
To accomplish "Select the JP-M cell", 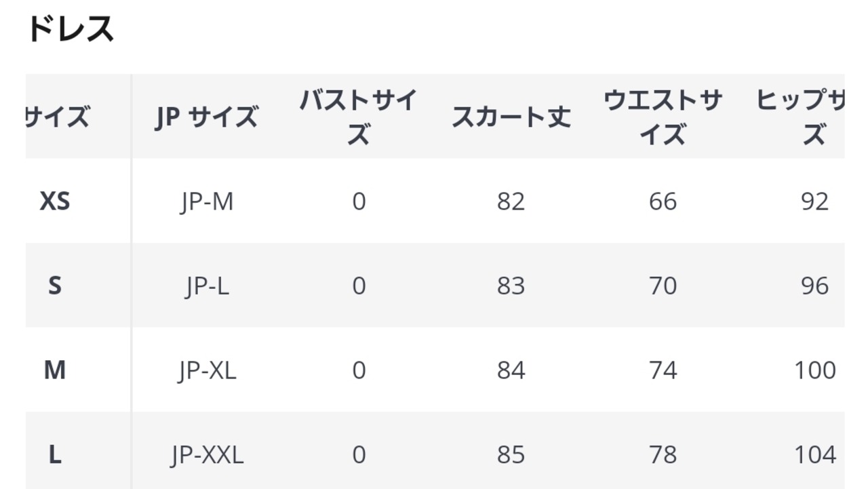I will pos(207,201).
